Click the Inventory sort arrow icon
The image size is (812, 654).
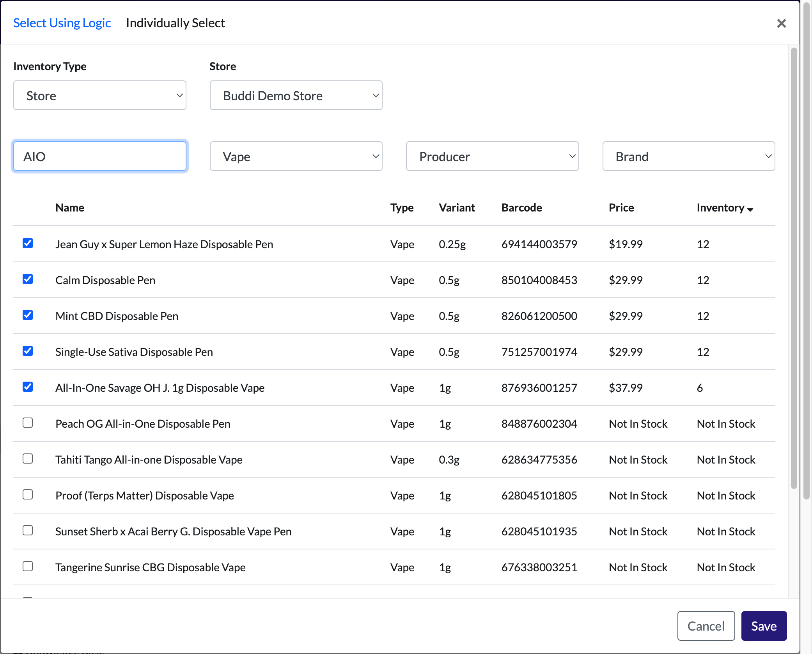[x=750, y=210]
